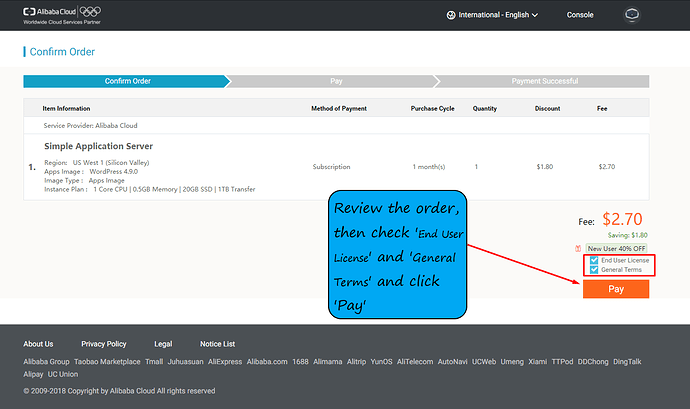This screenshot has height=409, width=690.
Task: Click the UC Union footer link
Action: (62, 374)
